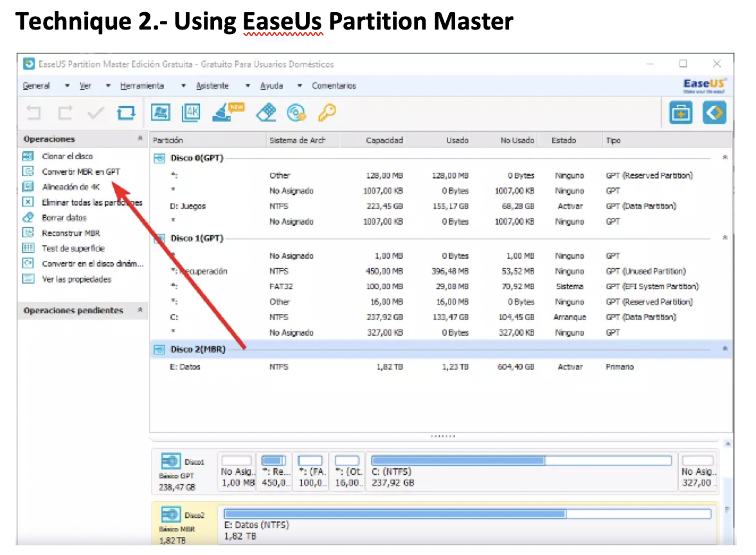Image resolution: width=756 pixels, height=555 pixels.
Task: Open the Asistente menu
Action: 212,86
